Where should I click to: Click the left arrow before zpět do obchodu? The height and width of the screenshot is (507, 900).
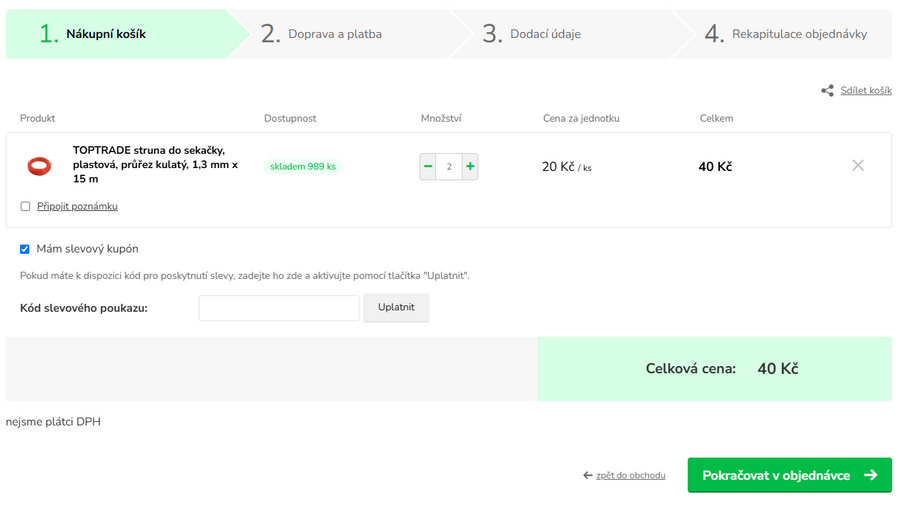pos(588,476)
